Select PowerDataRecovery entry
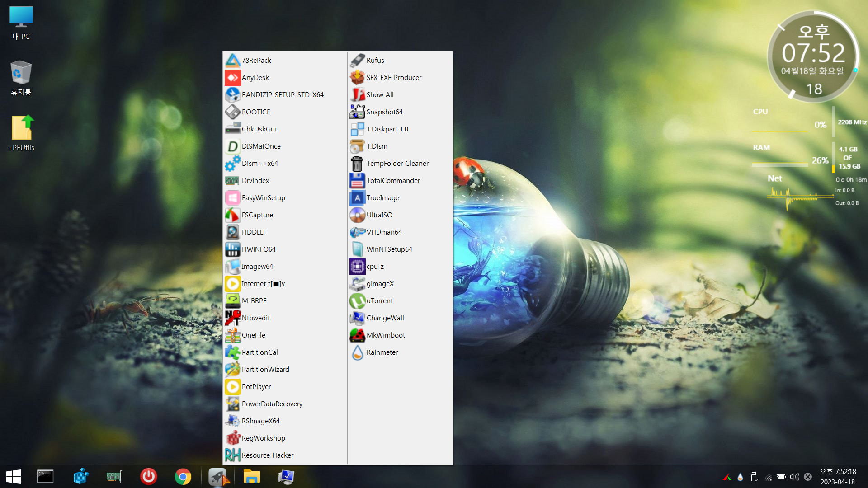 tap(285, 404)
